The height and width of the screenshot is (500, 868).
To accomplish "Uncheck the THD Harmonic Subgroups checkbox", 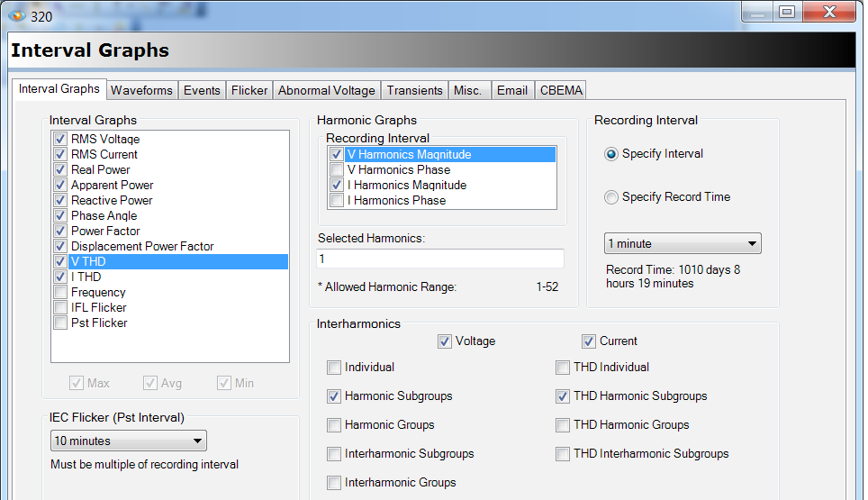I will click(563, 395).
